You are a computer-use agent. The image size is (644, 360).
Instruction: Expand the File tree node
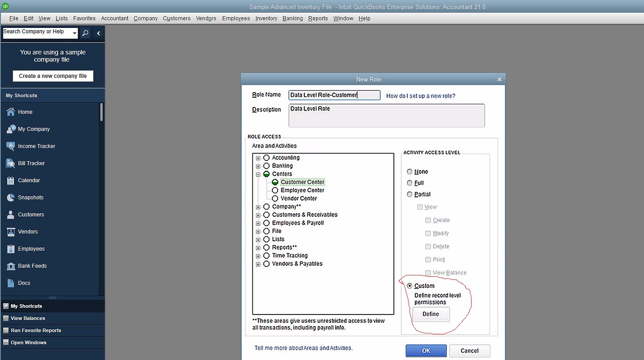(x=258, y=232)
